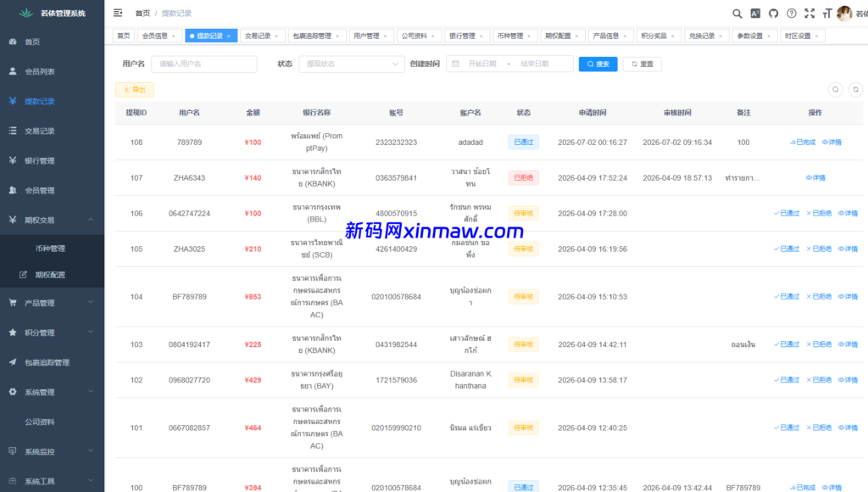Viewport: 868px width, 492px height.
Task: Click 首页 in the breadcrumb
Action: tap(142, 13)
